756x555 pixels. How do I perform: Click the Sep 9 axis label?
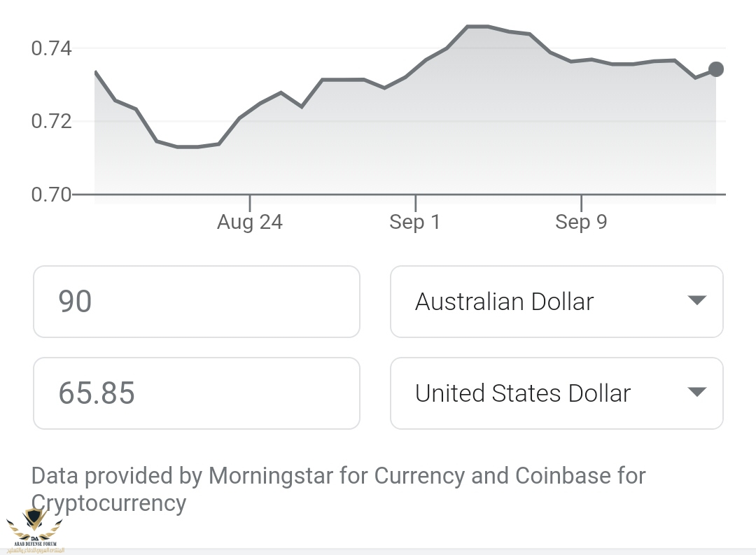[581, 222]
